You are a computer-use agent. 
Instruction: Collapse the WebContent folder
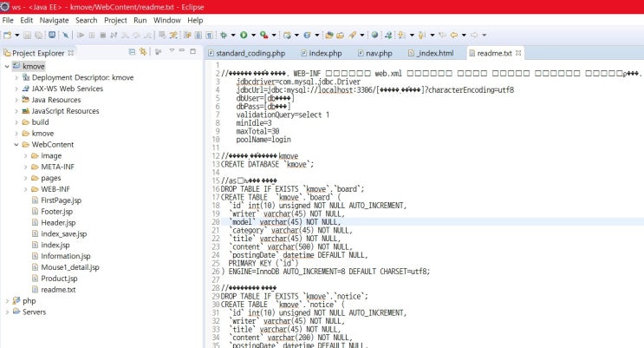(16, 144)
